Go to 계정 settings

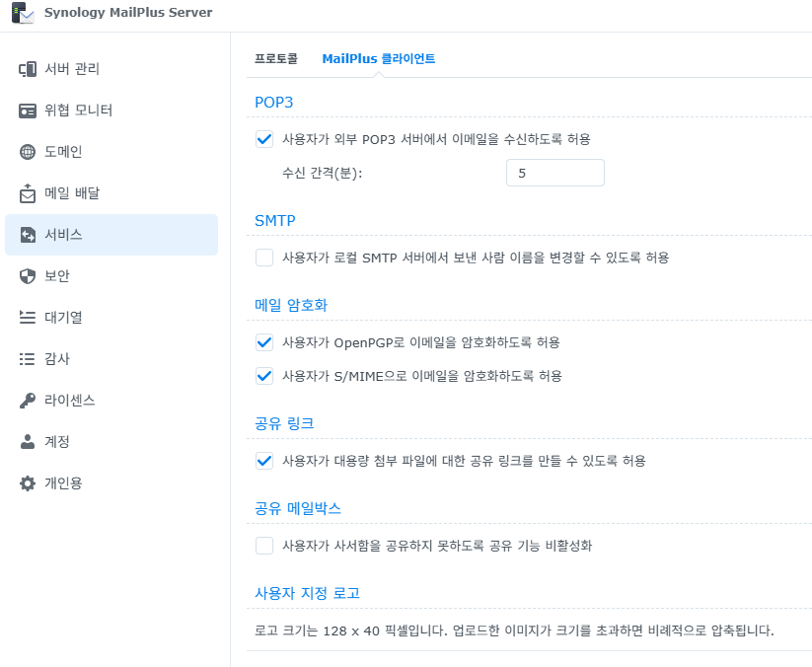click(111, 442)
